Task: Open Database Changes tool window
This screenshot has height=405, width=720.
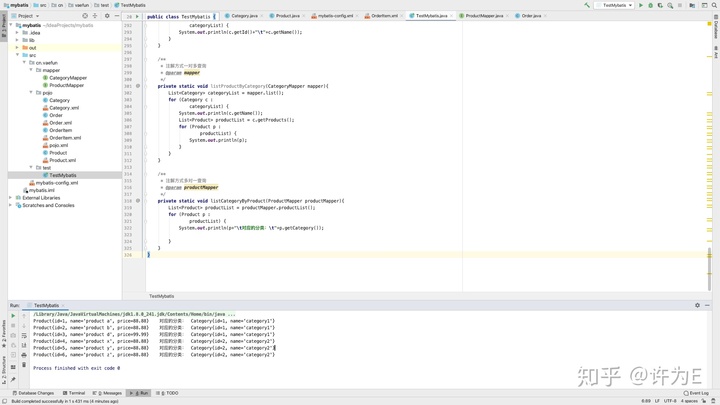Action: point(33,393)
